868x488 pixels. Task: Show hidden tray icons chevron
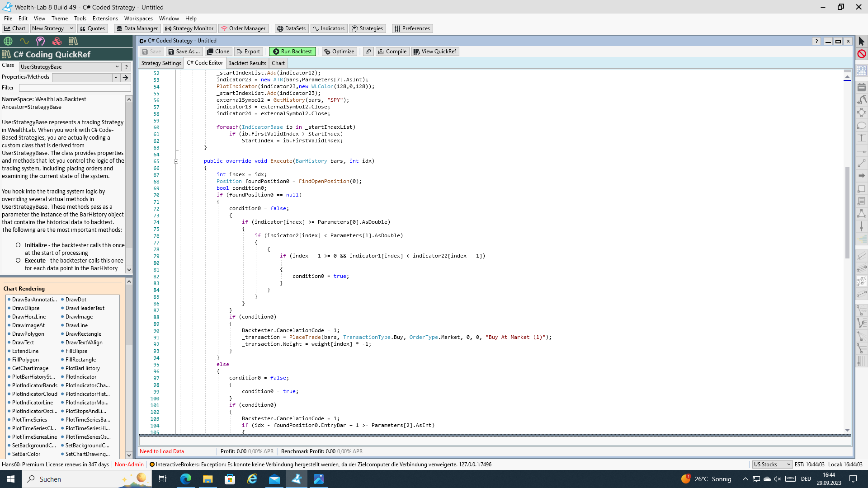click(x=745, y=479)
